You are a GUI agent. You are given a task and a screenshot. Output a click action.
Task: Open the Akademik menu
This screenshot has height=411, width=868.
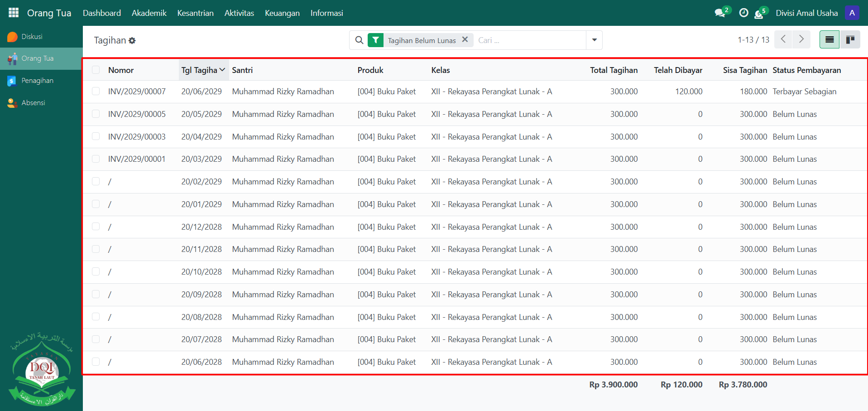pos(149,13)
